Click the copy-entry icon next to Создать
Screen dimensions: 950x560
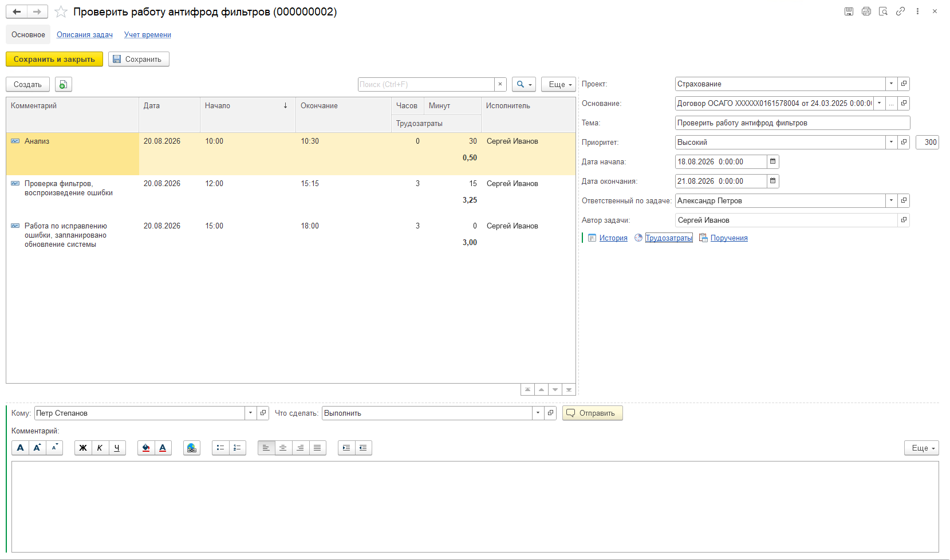coord(64,84)
